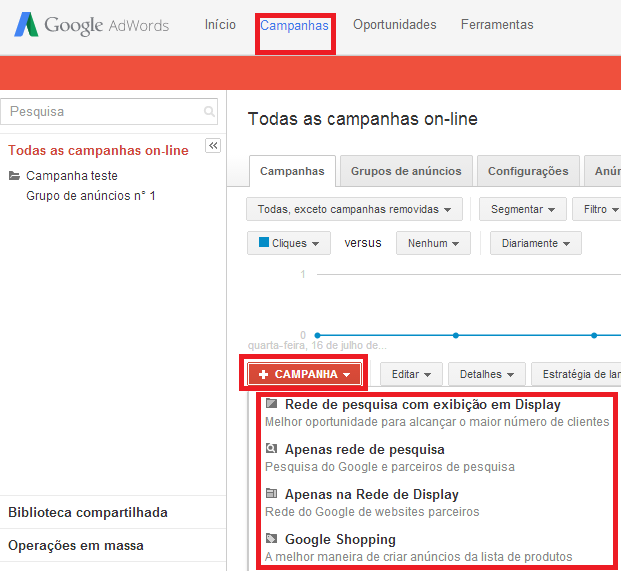
Task: Click in the Pesquisa search field
Action: point(109,112)
